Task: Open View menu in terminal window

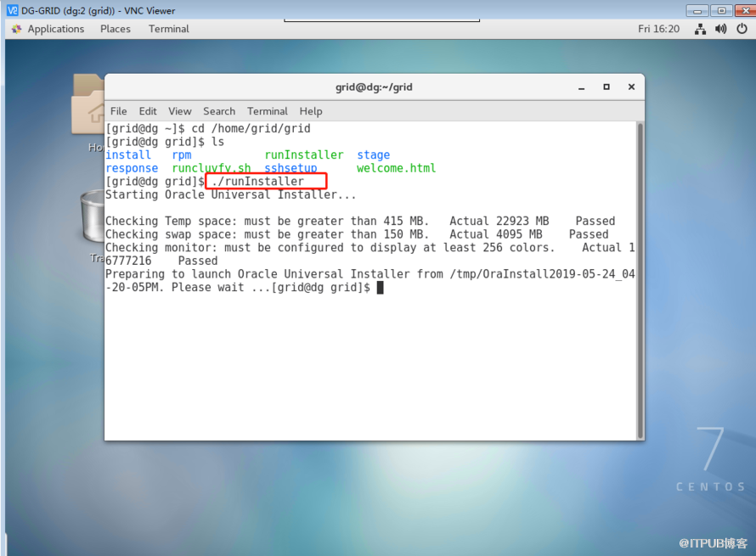Action: point(180,111)
